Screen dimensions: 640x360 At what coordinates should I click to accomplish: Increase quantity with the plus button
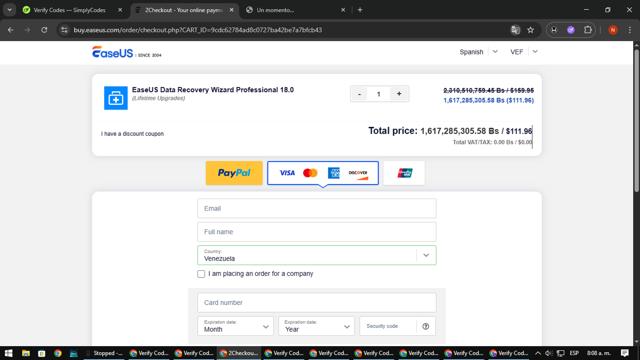pyautogui.click(x=399, y=94)
